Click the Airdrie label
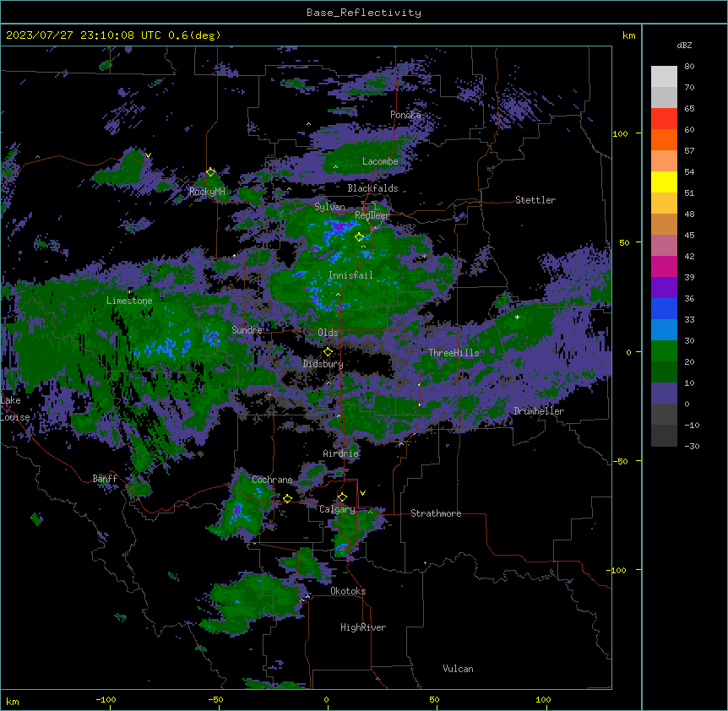Image resolution: width=728 pixels, height=711 pixels. [341, 453]
